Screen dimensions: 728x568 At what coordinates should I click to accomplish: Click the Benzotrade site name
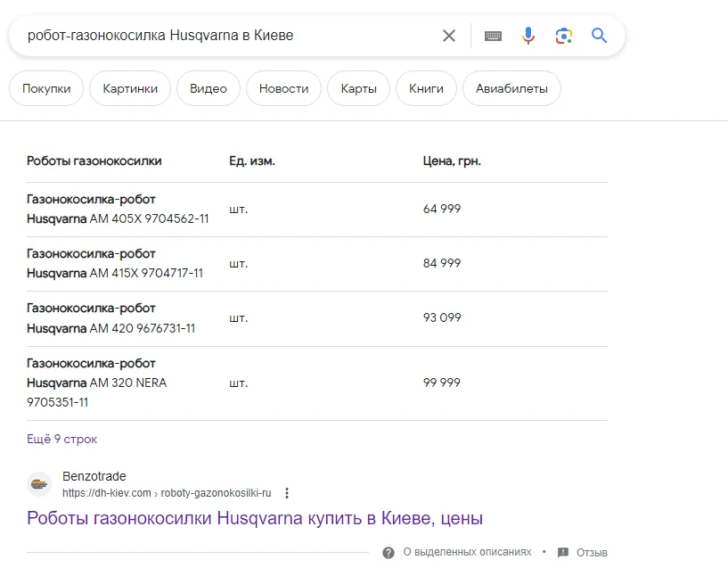[94, 476]
